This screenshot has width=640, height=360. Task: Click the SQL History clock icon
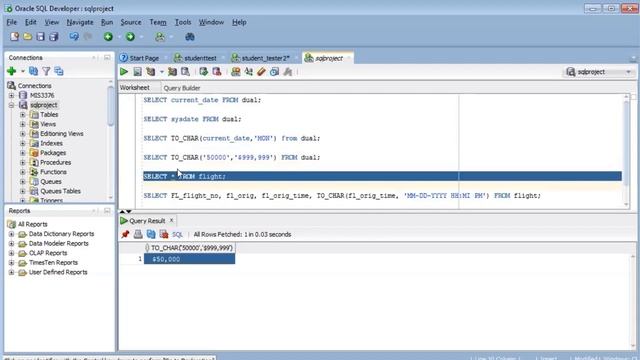275,72
